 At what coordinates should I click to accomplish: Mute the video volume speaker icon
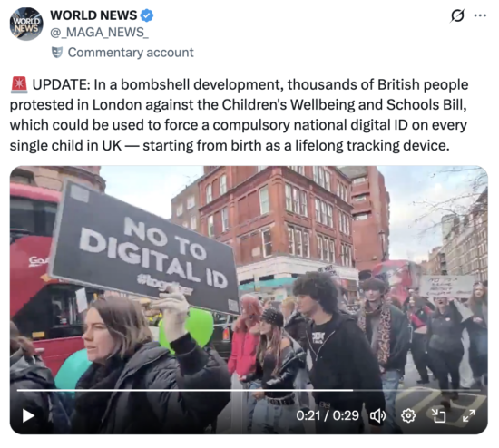point(377,415)
